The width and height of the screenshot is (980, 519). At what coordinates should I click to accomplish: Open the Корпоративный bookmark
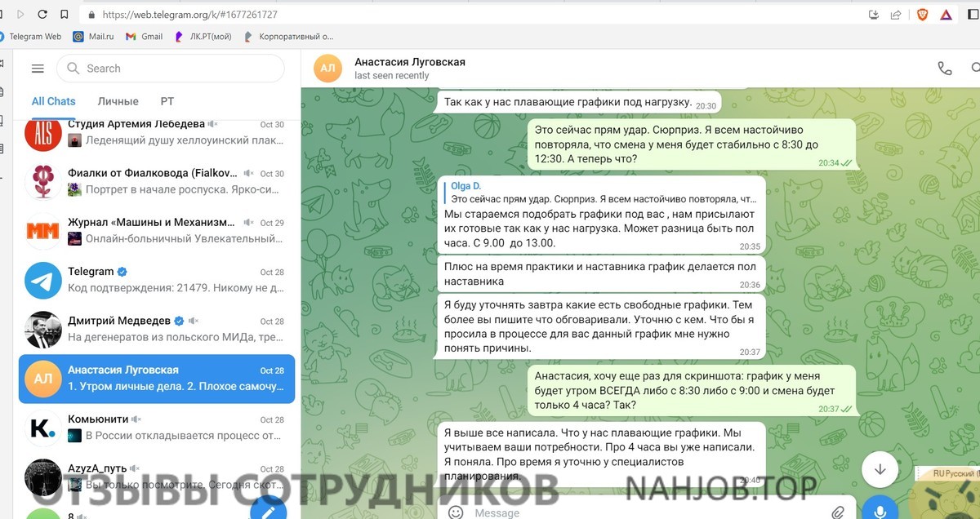289,36
